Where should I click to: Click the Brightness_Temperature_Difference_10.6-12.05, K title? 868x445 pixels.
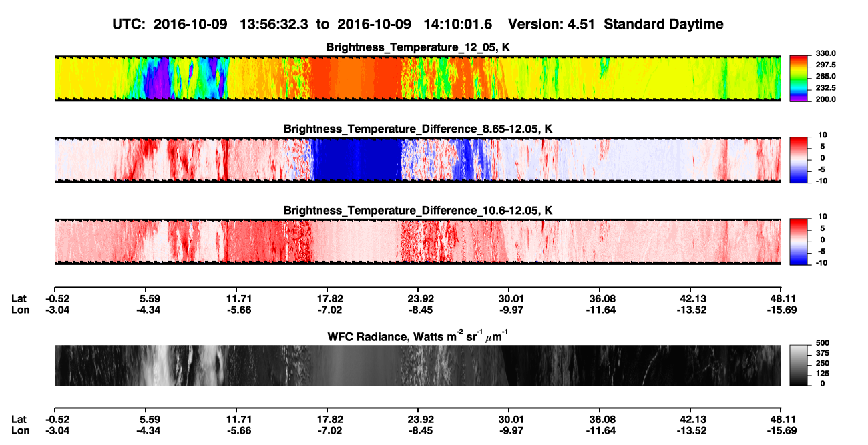point(418,211)
